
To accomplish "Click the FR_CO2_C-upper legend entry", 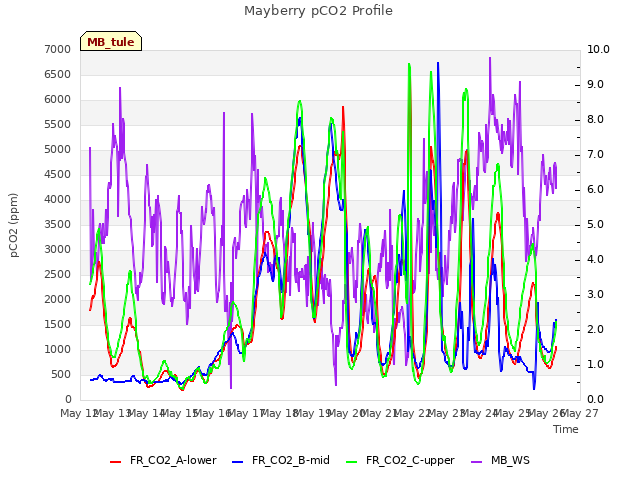I will (x=400, y=460).
